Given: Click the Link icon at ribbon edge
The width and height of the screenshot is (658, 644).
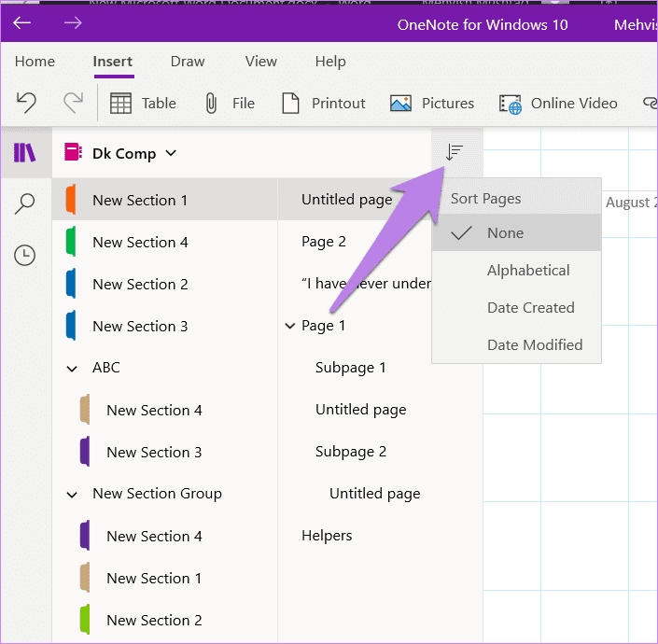Looking at the screenshot, I should pyautogui.click(x=650, y=103).
